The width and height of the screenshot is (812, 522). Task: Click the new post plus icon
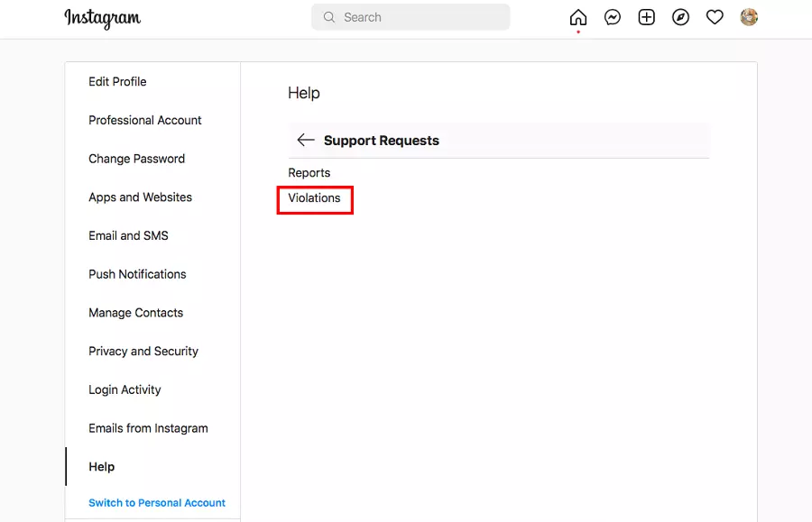[646, 17]
